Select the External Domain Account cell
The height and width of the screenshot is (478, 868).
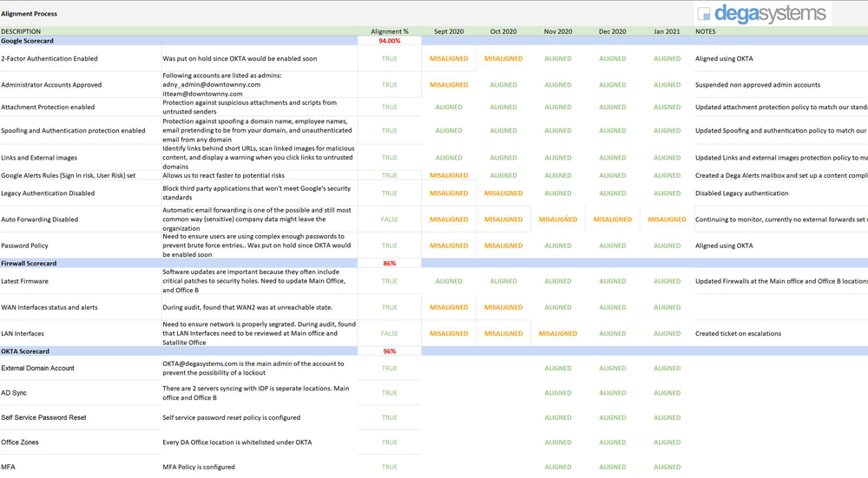coord(80,368)
